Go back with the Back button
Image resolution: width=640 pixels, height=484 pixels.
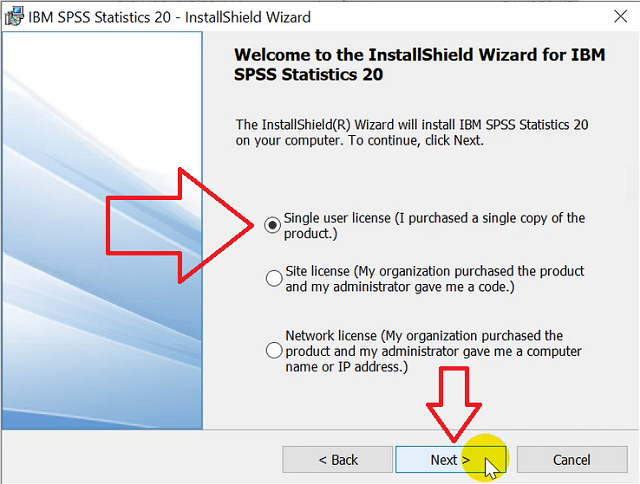click(338, 460)
